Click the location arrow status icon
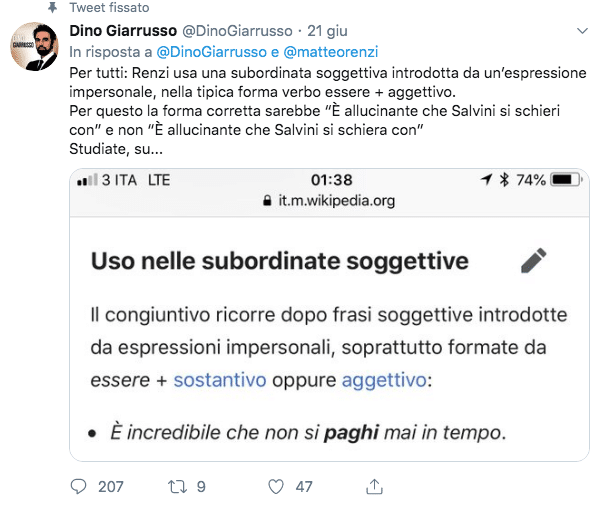The width and height of the screenshot is (600, 511). point(487,180)
